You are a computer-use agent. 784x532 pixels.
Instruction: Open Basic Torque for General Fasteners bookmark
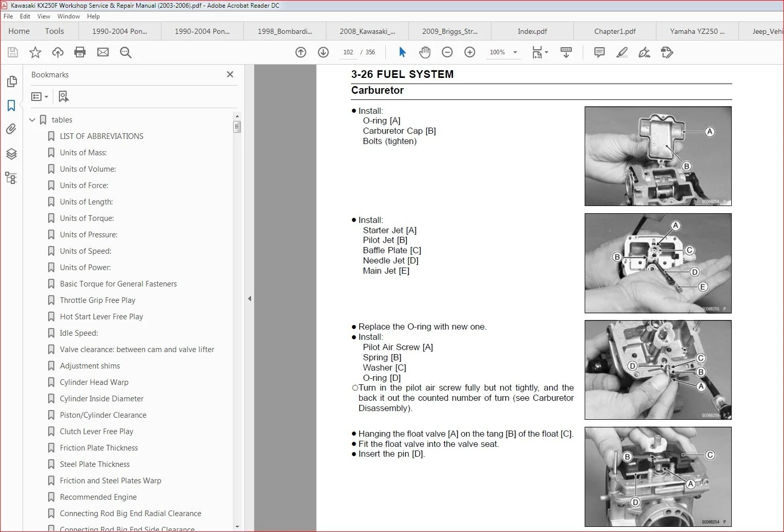[118, 284]
